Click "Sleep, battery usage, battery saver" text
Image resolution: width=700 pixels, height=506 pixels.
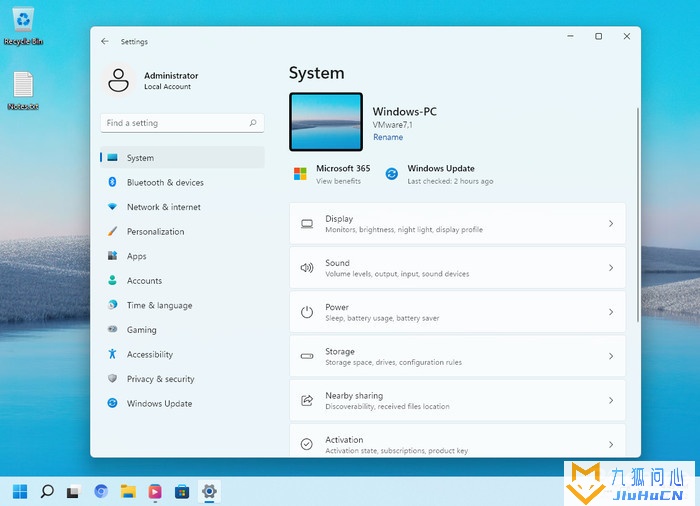tap(382, 318)
